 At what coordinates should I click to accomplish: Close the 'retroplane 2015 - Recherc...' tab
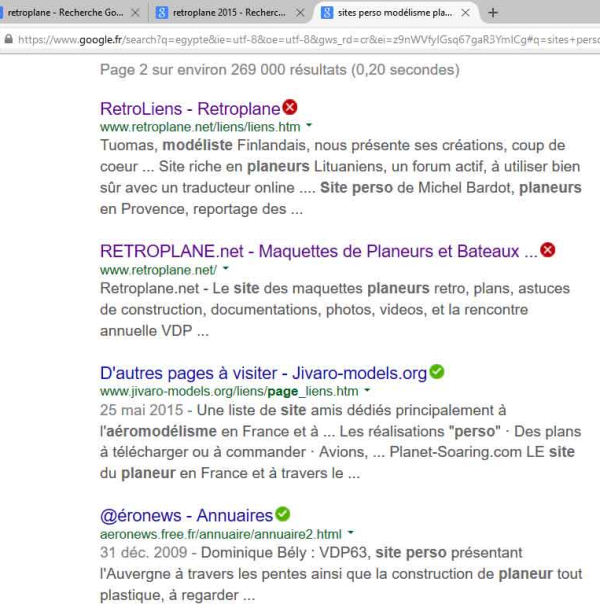300,13
